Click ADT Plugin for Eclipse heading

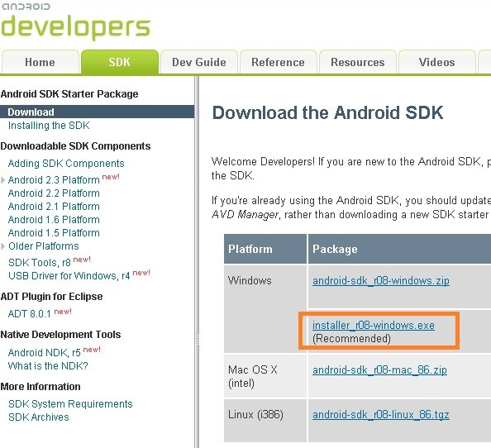(51, 296)
